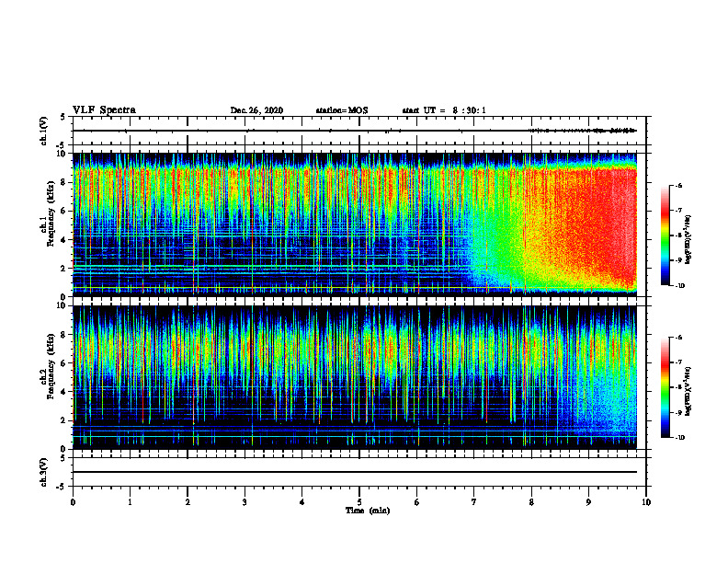The height and width of the screenshot is (563, 728).
Task: Click the "ch.1(V)" waveform axis label
Action: click(x=44, y=131)
